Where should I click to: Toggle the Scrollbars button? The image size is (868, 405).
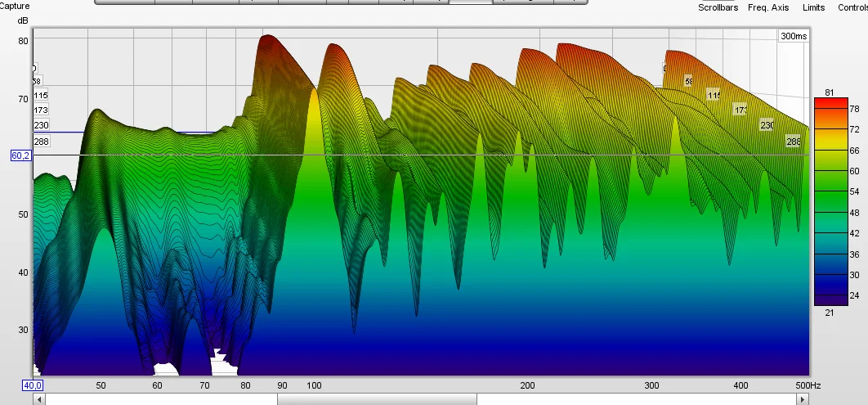pyautogui.click(x=718, y=7)
